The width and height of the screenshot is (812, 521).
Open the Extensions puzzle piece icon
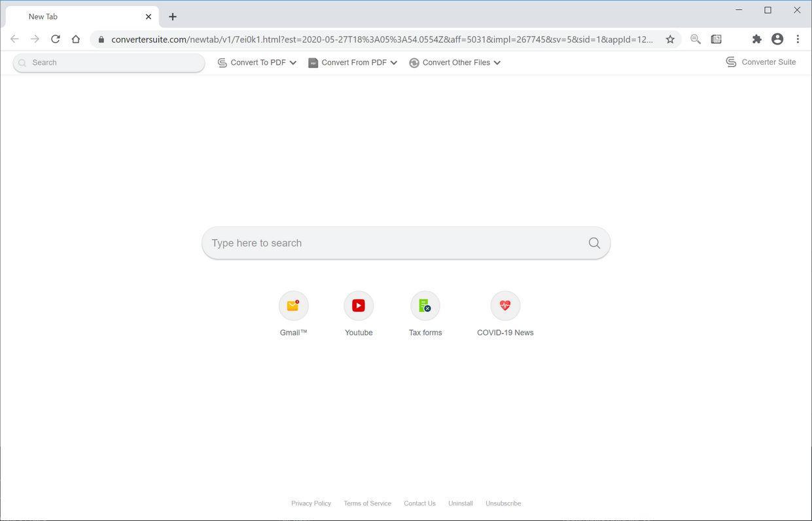click(x=757, y=39)
